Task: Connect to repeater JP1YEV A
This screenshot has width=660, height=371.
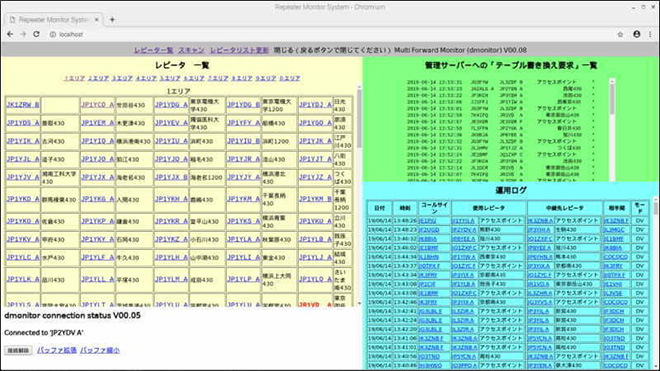Action: point(171,123)
